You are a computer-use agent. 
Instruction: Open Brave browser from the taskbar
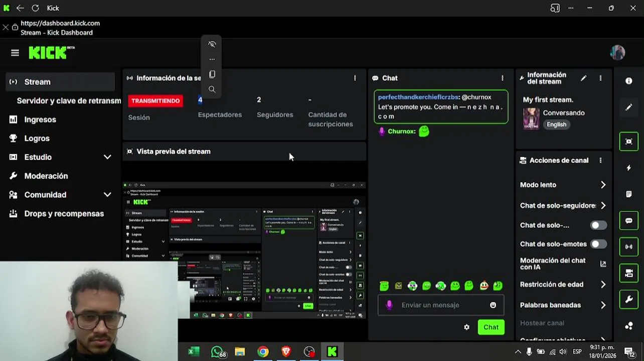tap(286, 352)
